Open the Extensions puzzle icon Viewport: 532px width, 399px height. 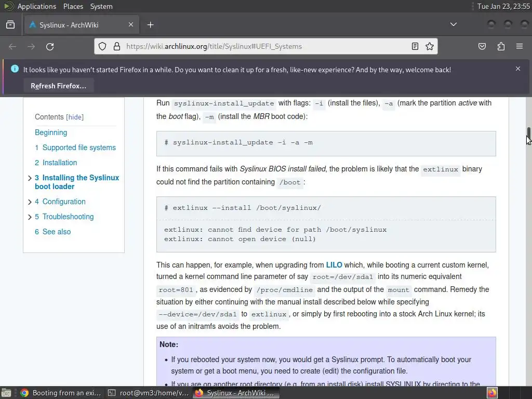pyautogui.click(x=501, y=46)
